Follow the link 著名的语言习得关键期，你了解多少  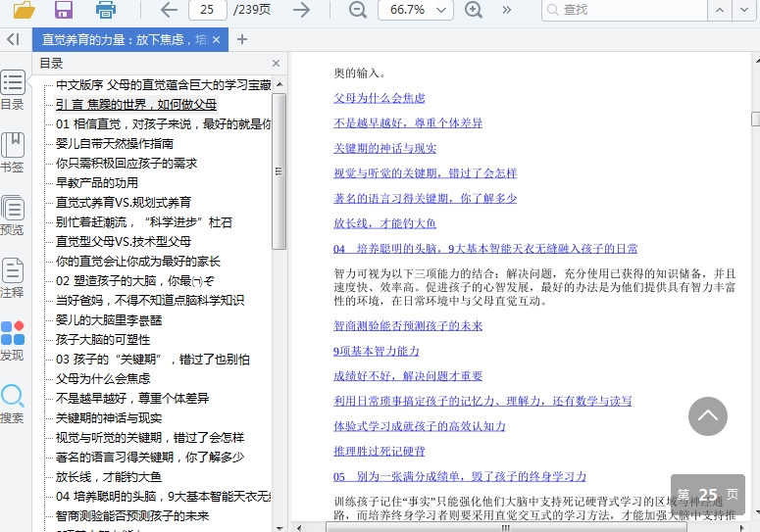[425, 199]
